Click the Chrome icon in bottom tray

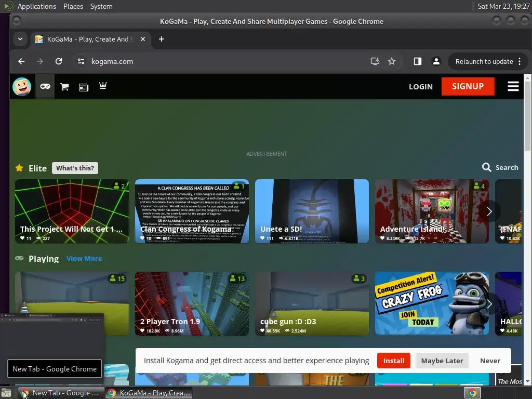[472, 393]
